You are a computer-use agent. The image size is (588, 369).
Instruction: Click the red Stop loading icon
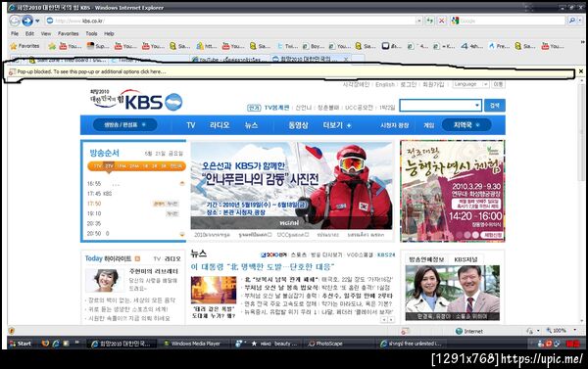(x=442, y=21)
